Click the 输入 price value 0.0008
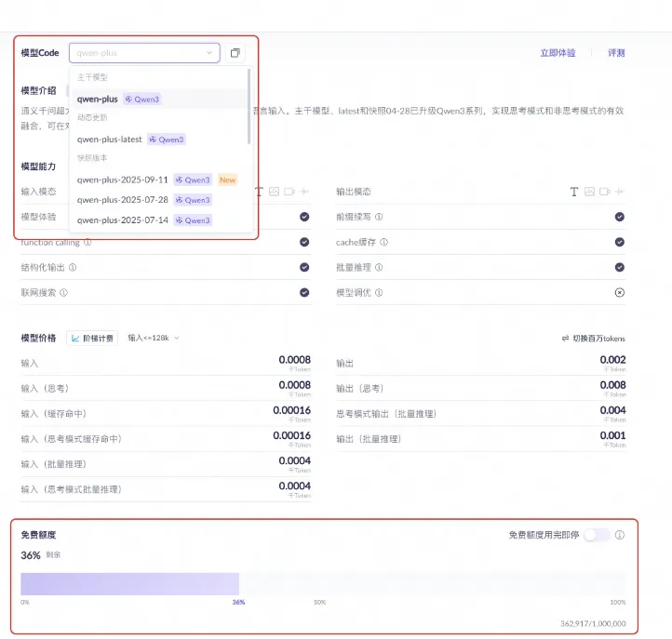Image resolution: width=672 pixels, height=639 pixels. (294, 359)
